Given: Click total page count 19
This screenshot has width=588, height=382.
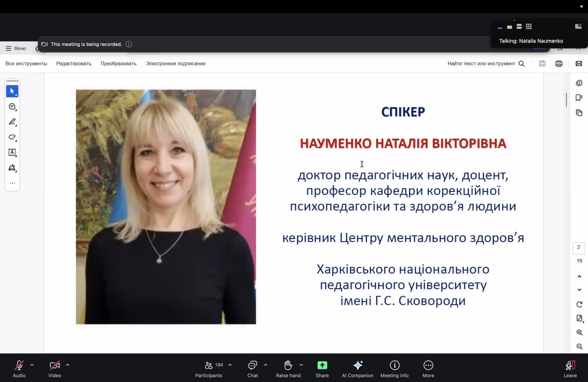Looking at the screenshot, I should coord(580,261).
